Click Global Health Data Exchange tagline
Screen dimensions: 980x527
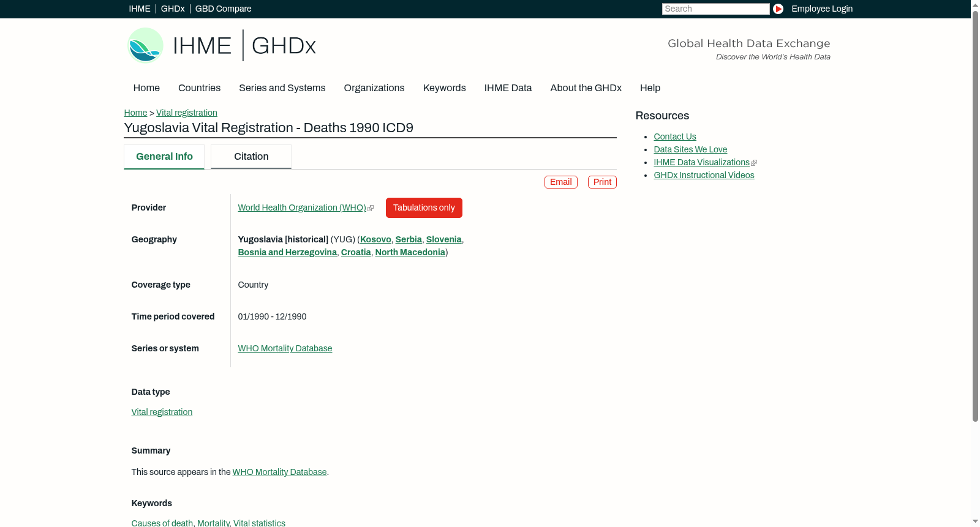(748, 43)
